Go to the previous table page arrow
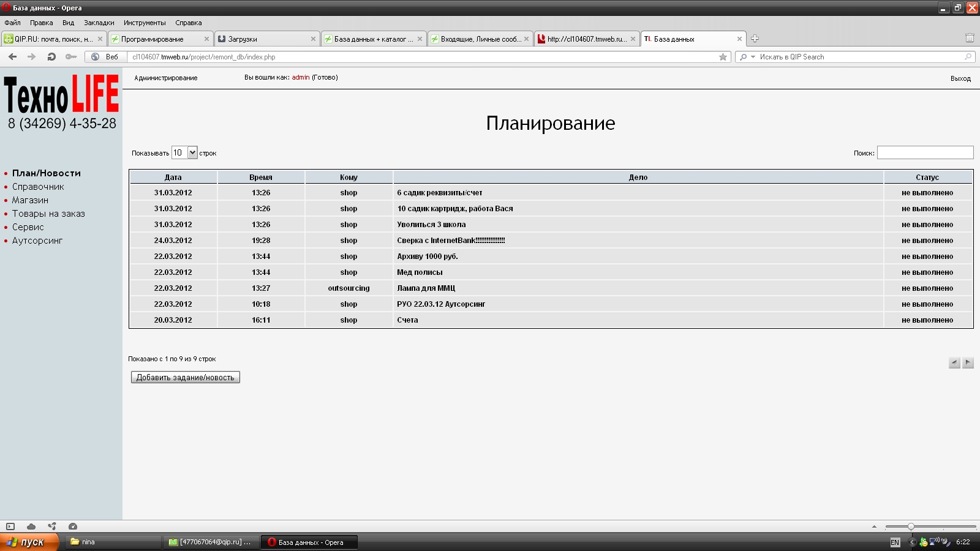This screenshot has height=551, width=980. pos(954,362)
